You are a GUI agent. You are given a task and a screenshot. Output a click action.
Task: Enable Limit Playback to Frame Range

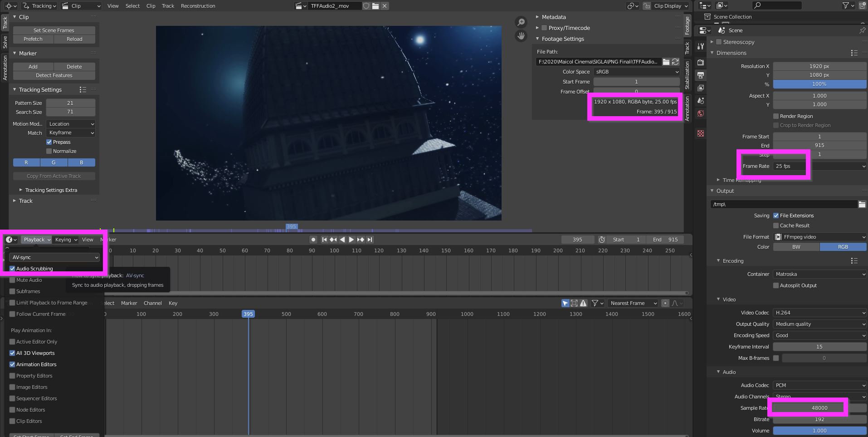tap(12, 303)
